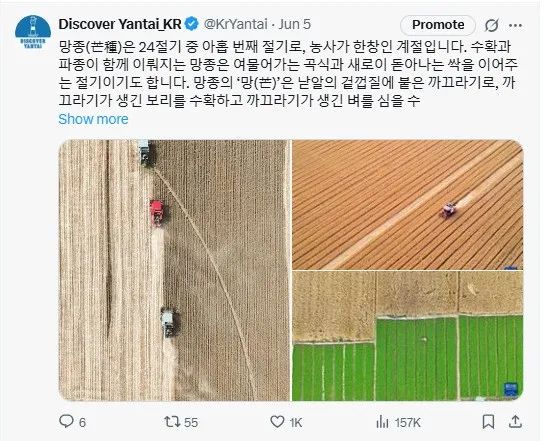
Task: Open the three-dot more options menu
Action: [515, 25]
